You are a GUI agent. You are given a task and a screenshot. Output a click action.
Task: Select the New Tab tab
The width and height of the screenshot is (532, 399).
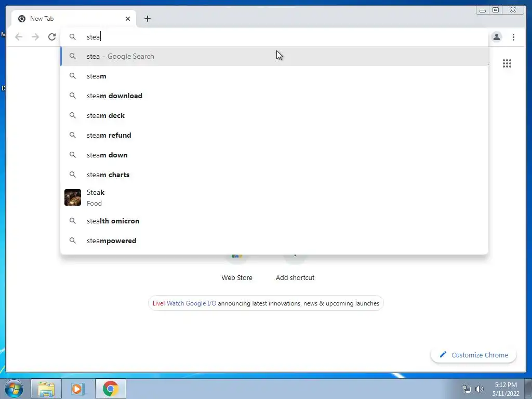74,19
